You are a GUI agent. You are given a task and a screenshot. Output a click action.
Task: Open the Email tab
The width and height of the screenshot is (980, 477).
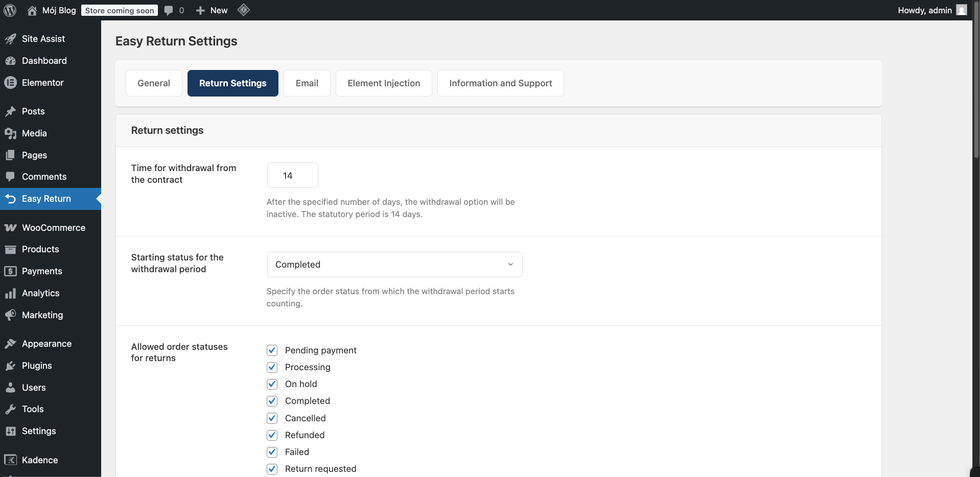(307, 83)
